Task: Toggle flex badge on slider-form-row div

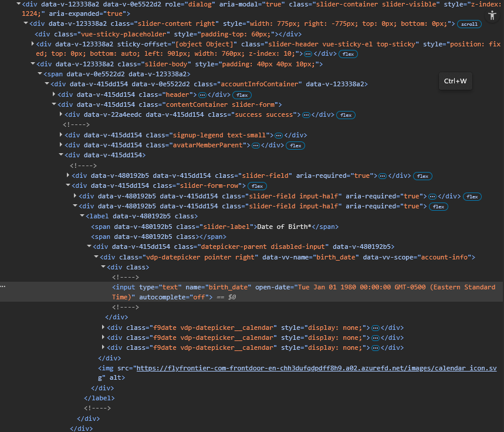Action: (257, 186)
